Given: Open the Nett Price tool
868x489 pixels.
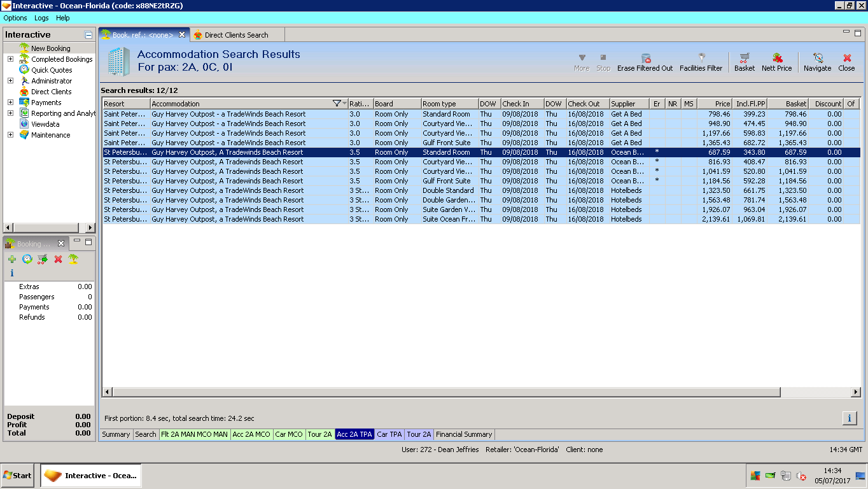Looking at the screenshot, I should (x=776, y=62).
